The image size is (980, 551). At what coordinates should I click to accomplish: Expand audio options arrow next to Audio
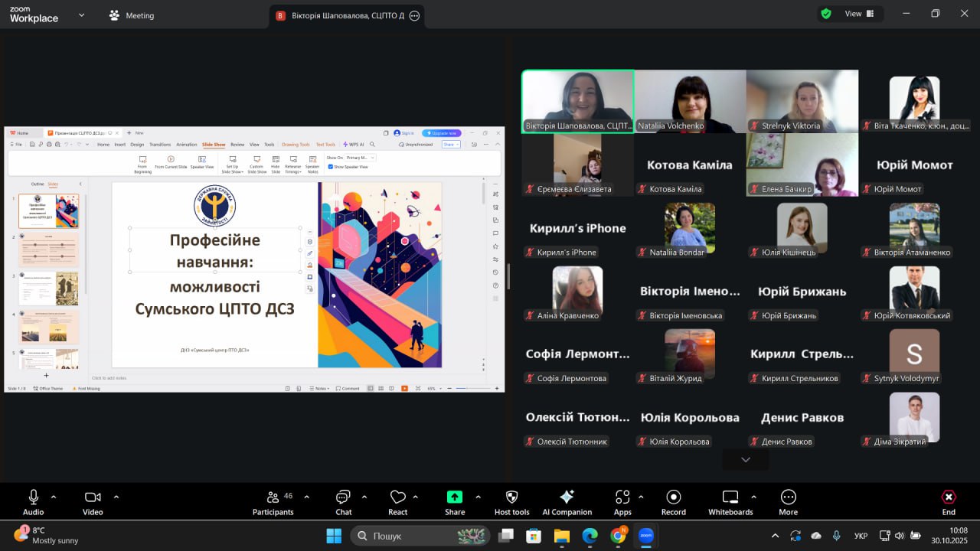(x=54, y=497)
